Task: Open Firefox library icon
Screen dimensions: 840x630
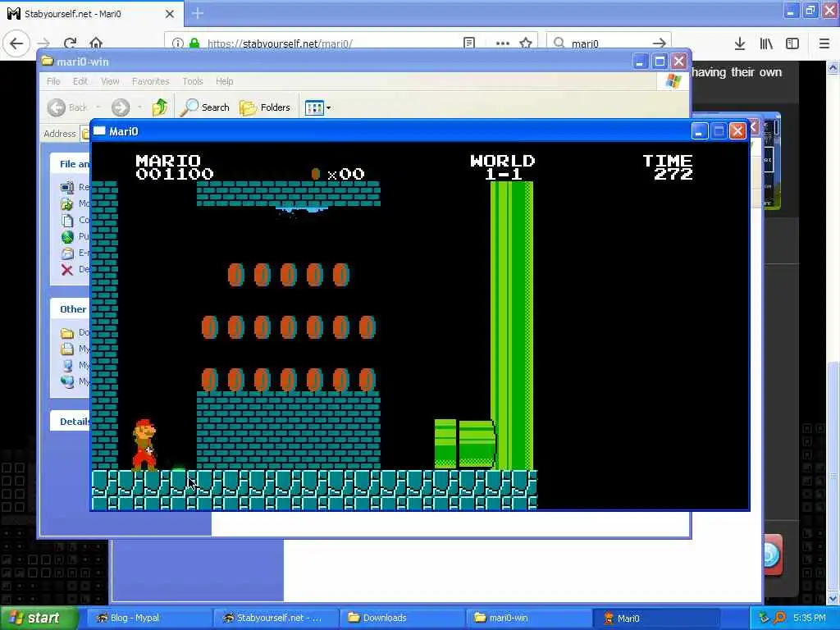Action: pyautogui.click(x=766, y=44)
